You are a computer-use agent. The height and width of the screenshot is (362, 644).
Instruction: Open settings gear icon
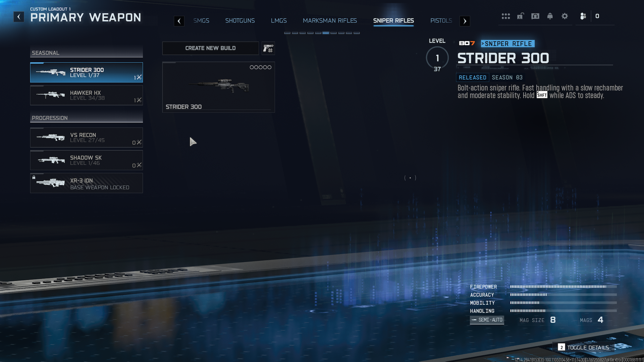click(565, 16)
